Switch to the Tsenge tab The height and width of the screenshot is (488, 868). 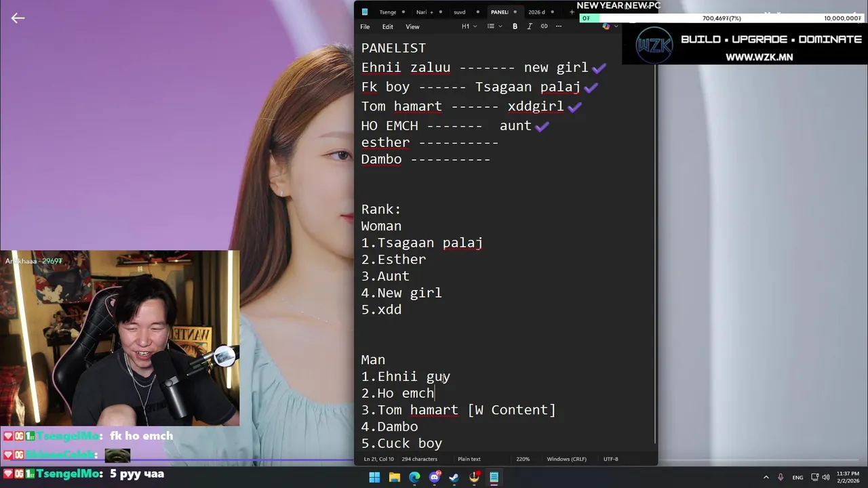[x=388, y=12]
